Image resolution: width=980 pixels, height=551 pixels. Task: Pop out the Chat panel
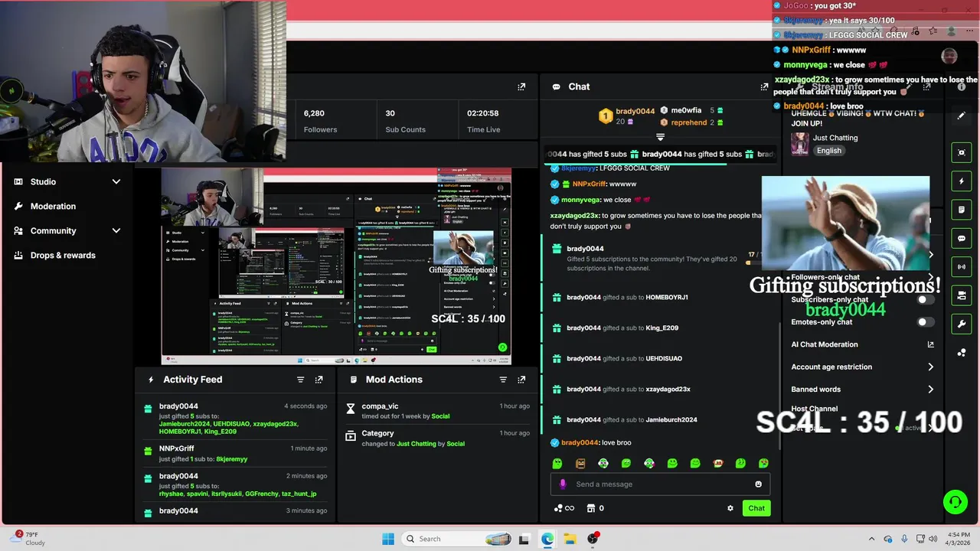tap(764, 87)
